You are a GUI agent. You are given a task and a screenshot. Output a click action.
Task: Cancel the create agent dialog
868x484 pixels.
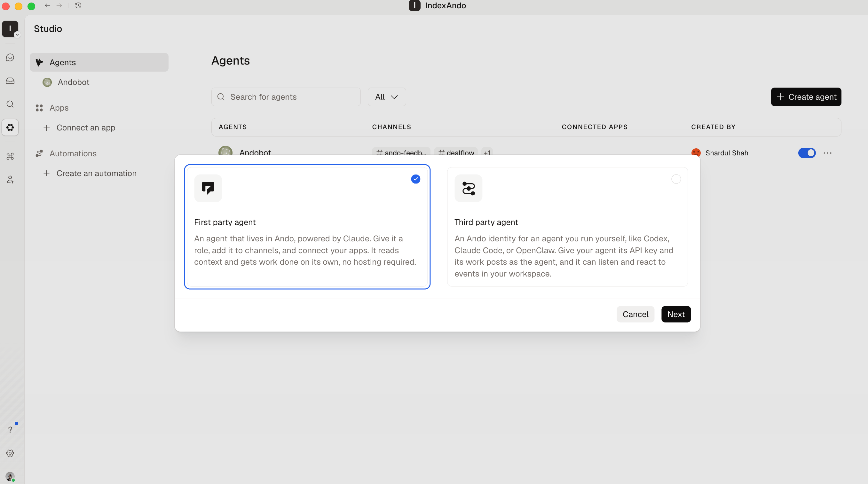pos(635,314)
